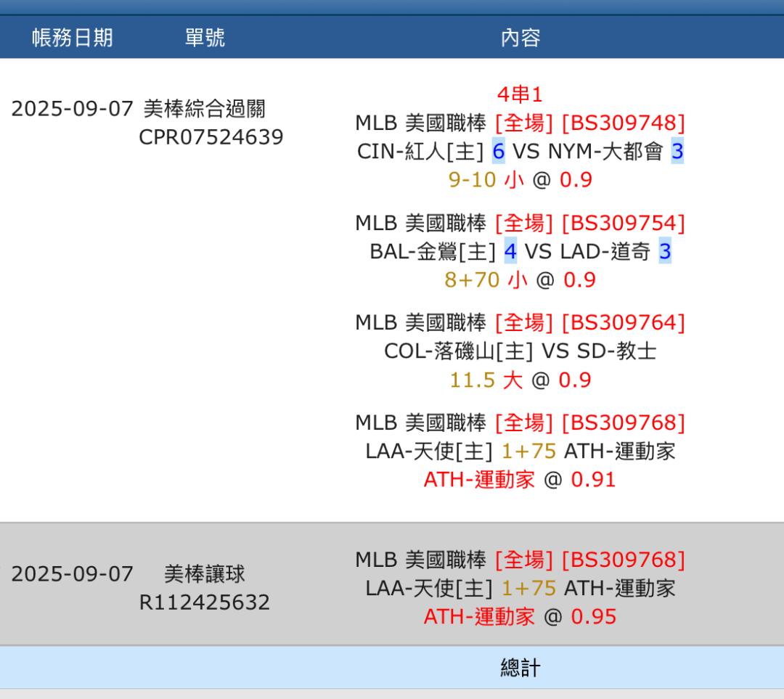Click team name NYM-大都會
This screenshot has width=784, height=699.
pos(605,151)
